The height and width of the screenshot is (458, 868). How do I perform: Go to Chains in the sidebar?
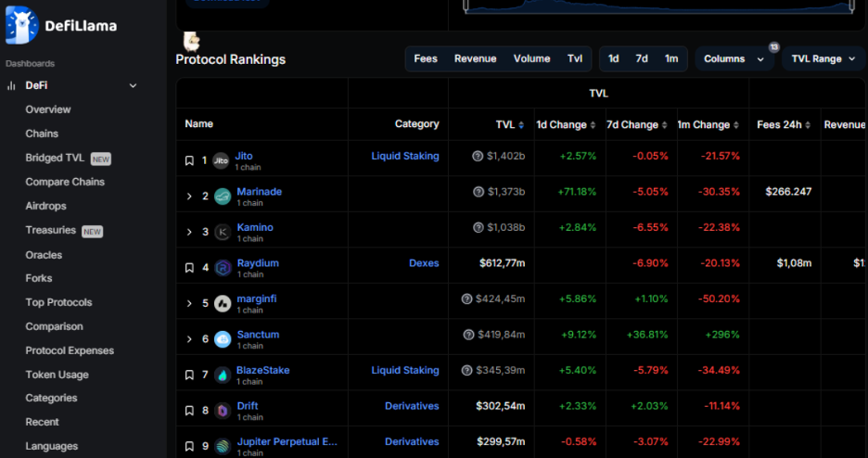tap(42, 134)
